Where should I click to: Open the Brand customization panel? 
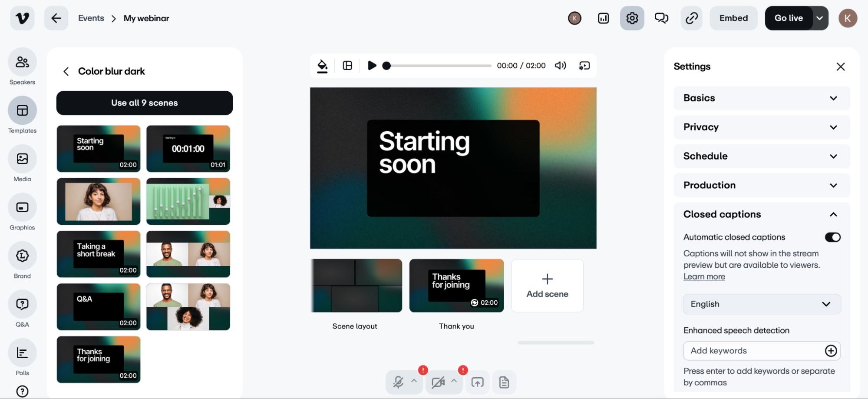coord(22,260)
